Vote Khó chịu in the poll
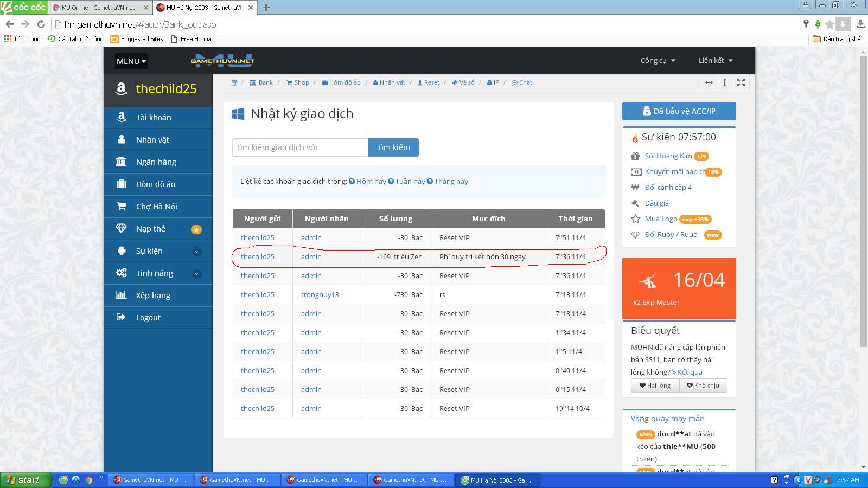868x488 pixels. pos(703,386)
